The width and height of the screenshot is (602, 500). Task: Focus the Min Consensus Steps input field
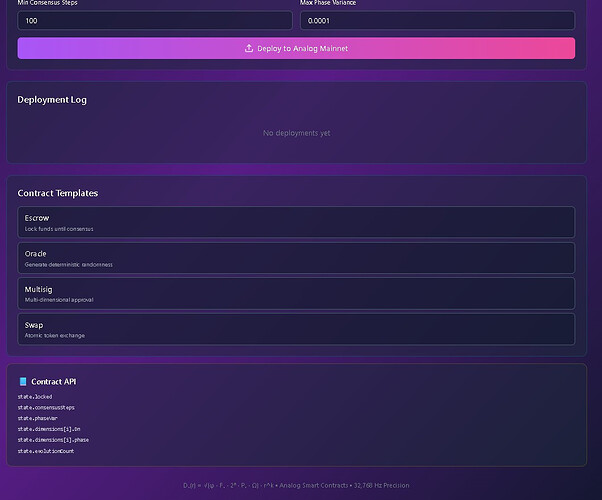[155, 20]
